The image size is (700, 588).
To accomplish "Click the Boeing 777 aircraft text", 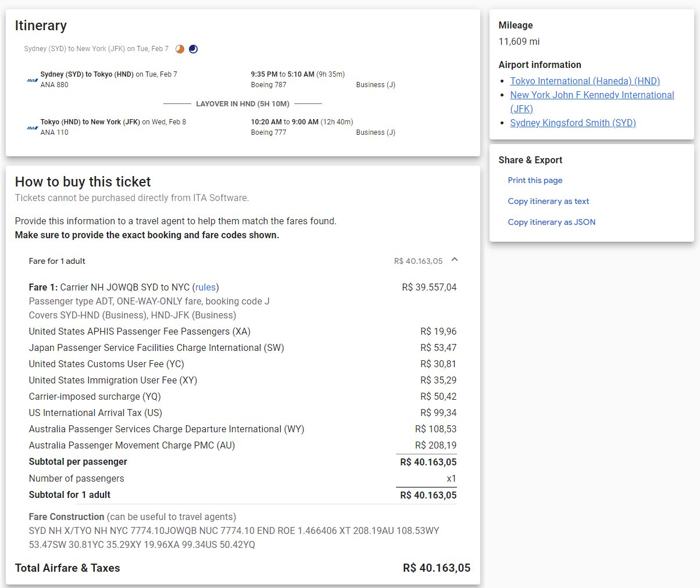I will point(269,132).
